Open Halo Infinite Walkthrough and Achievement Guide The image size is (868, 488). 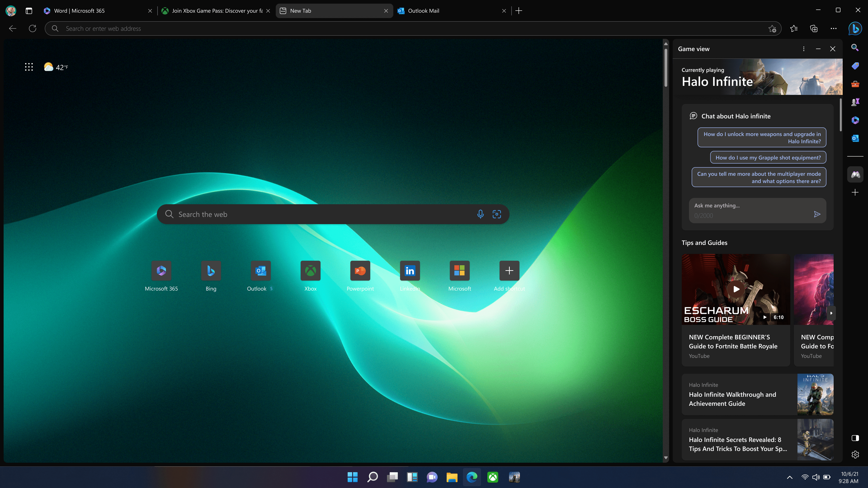757,394
